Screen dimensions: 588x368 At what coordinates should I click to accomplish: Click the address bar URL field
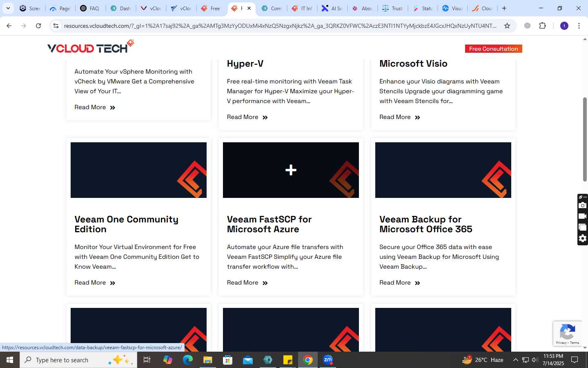pyautogui.click(x=280, y=26)
